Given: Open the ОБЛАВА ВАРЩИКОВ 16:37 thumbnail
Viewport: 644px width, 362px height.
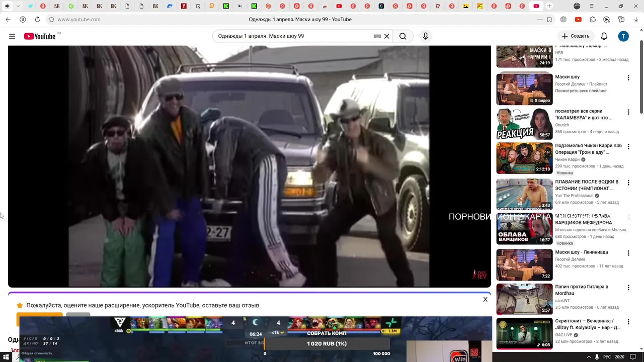Looking at the screenshot, I should [524, 229].
